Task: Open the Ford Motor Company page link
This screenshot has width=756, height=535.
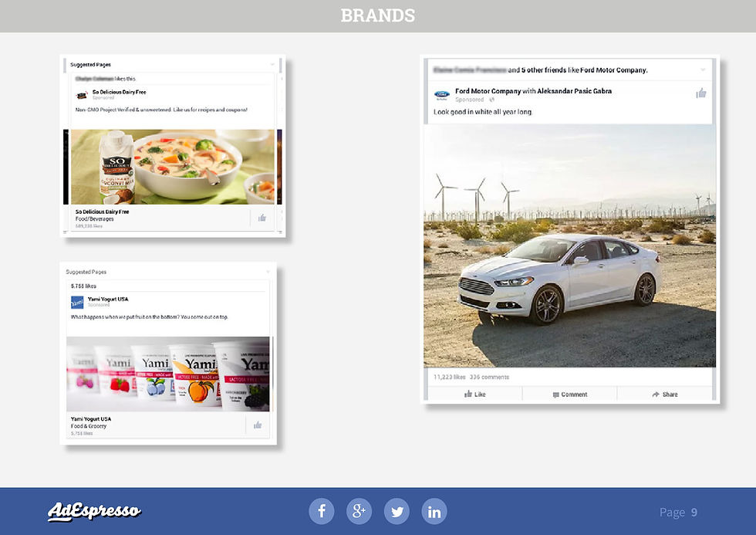Action: coord(488,90)
